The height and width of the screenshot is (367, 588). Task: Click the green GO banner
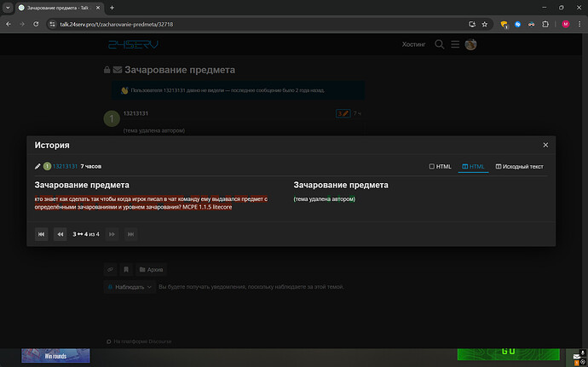(508, 354)
